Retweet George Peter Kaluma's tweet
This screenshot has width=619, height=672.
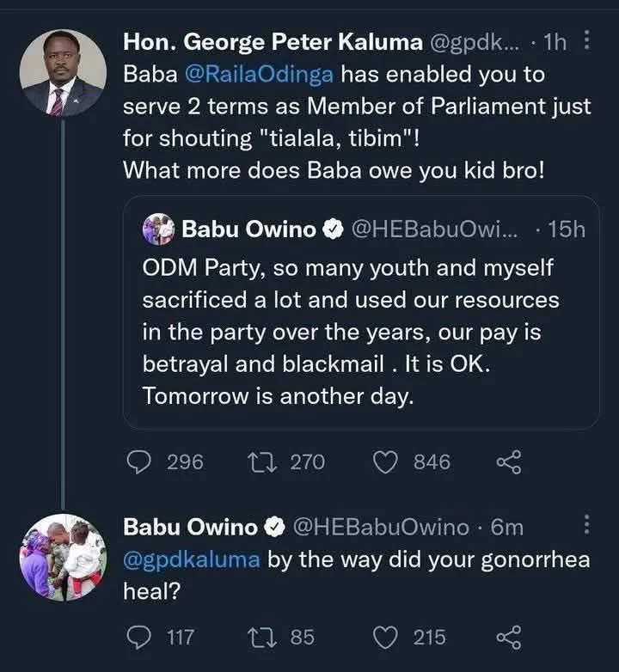click(x=258, y=461)
